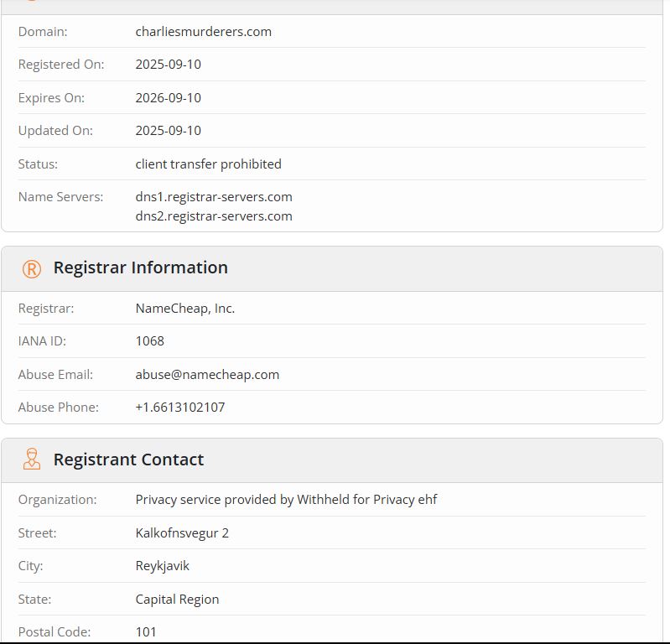Click the IANA ID value 1068
The width and height of the screenshot is (670, 644).
pos(149,341)
